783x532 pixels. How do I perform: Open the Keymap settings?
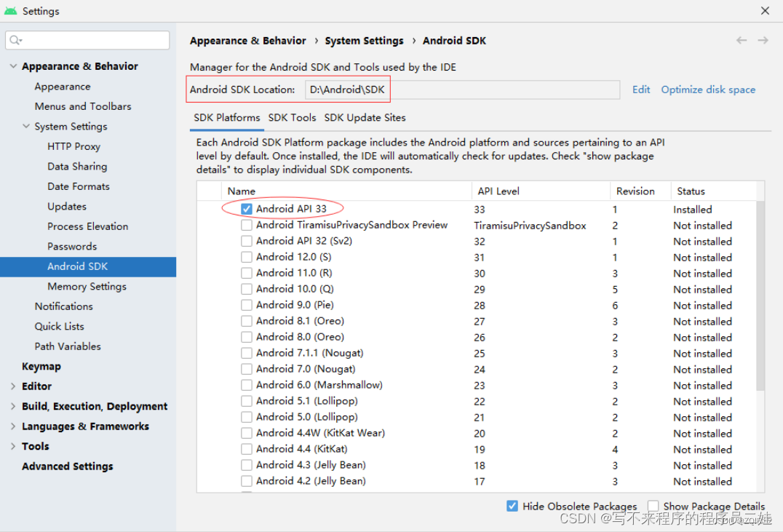pyautogui.click(x=41, y=366)
